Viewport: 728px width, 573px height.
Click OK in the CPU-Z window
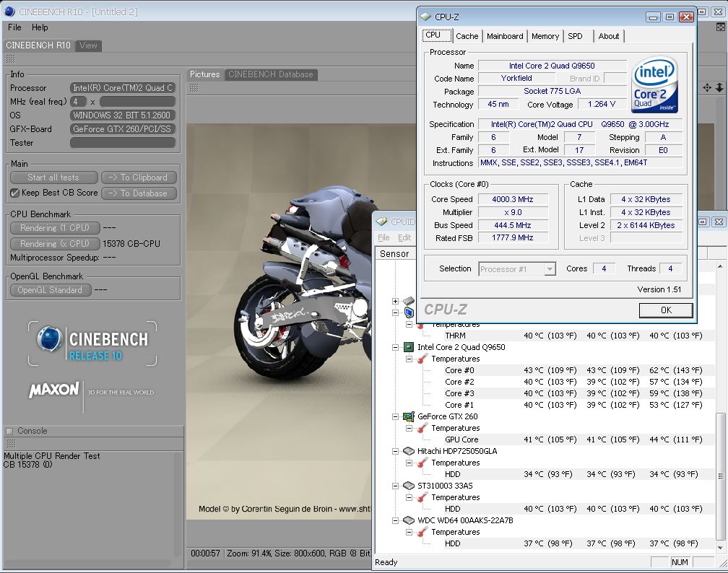tap(665, 310)
